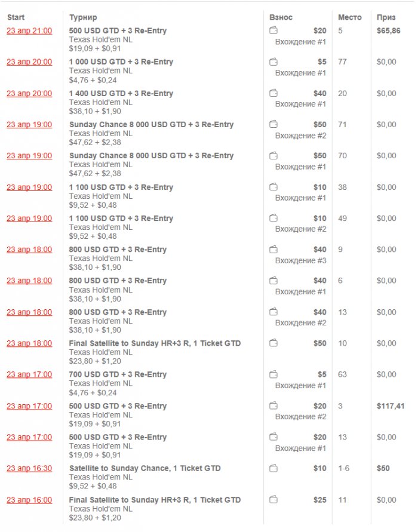Open the 23 апр 16:00 start link
The height and width of the screenshot is (532, 418).
29,500
